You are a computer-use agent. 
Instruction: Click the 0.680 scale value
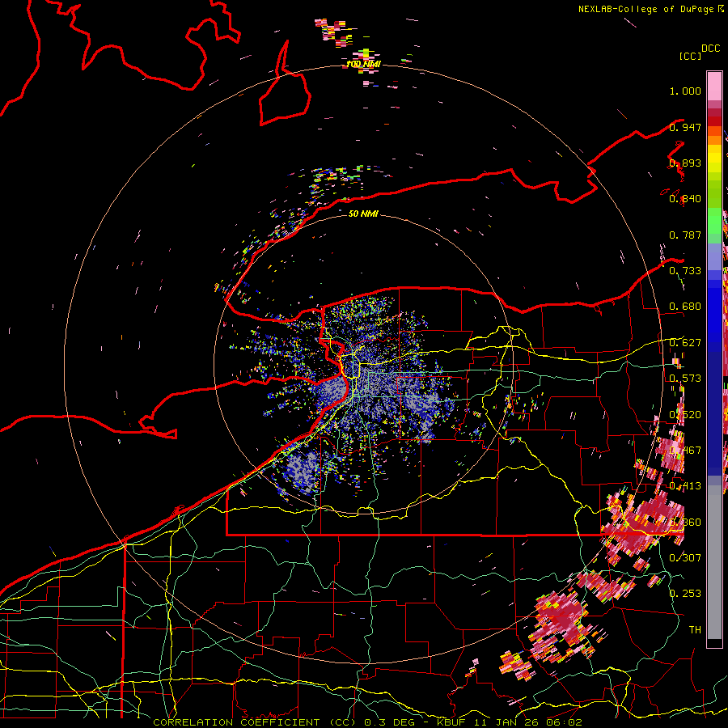coord(685,307)
